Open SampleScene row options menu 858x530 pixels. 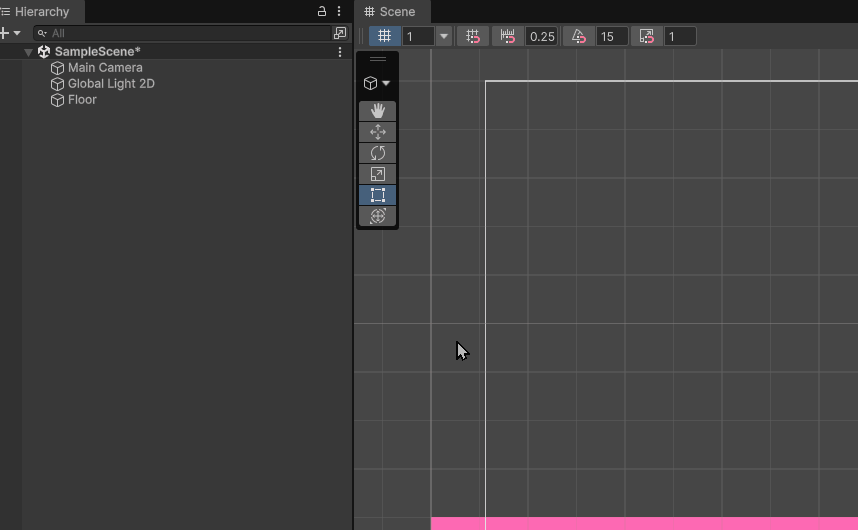point(340,51)
